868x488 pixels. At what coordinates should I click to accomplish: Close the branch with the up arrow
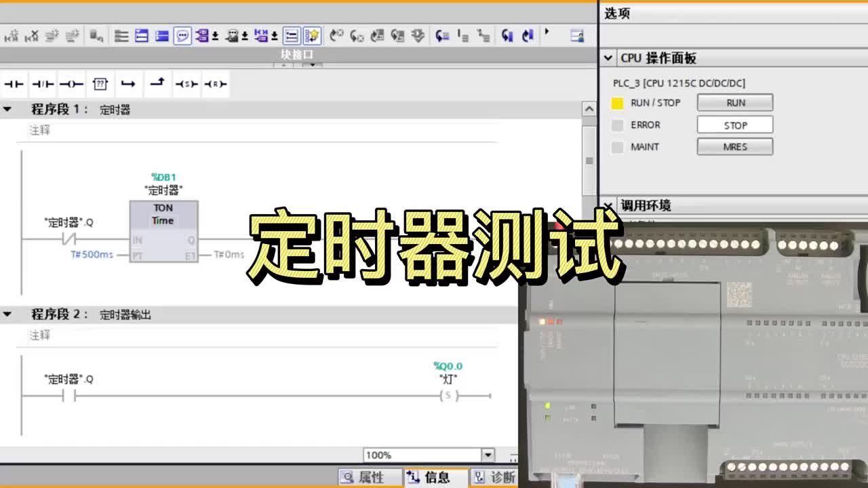(157, 83)
